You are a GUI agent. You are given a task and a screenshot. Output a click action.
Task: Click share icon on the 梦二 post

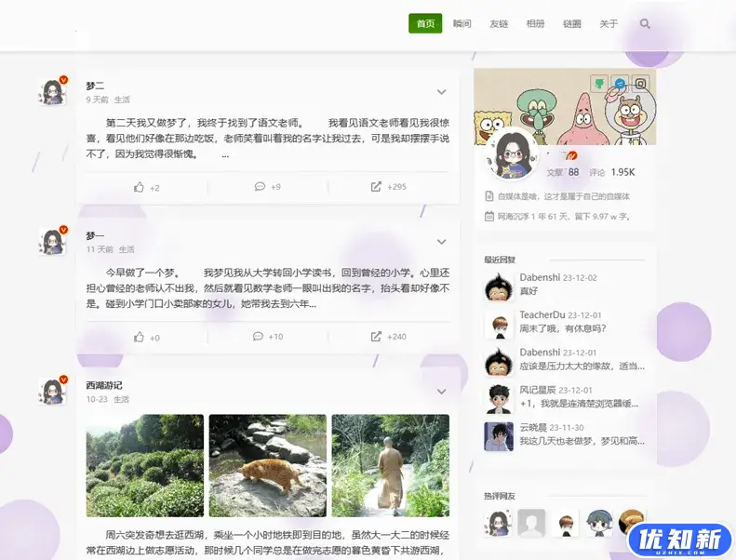pyautogui.click(x=376, y=186)
